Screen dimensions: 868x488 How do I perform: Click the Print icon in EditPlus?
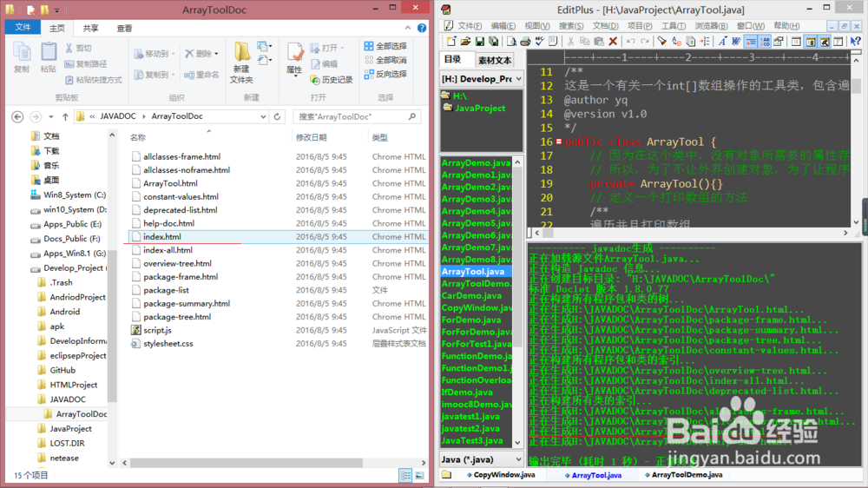pos(525,42)
